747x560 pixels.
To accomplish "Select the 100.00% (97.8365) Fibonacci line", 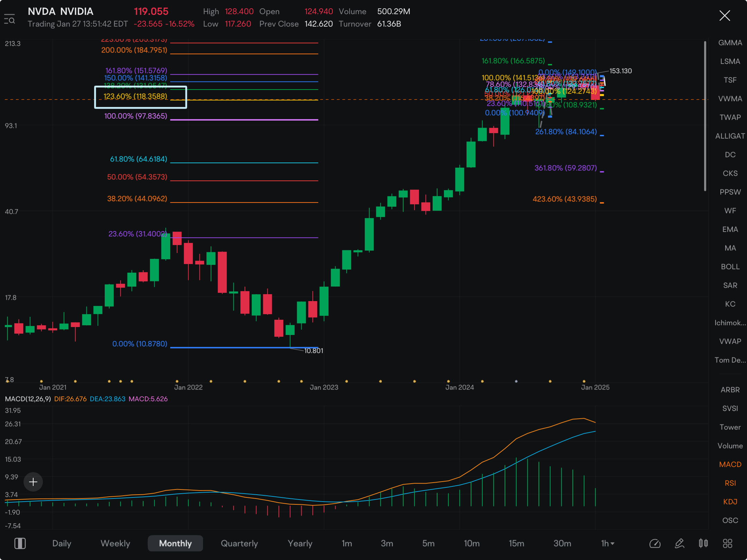I will 244,120.
